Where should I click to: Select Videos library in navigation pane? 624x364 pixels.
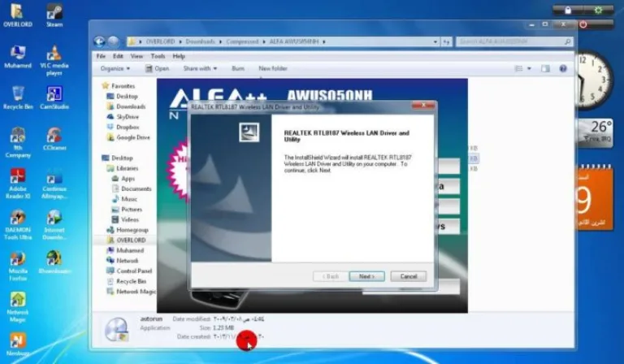(125, 220)
